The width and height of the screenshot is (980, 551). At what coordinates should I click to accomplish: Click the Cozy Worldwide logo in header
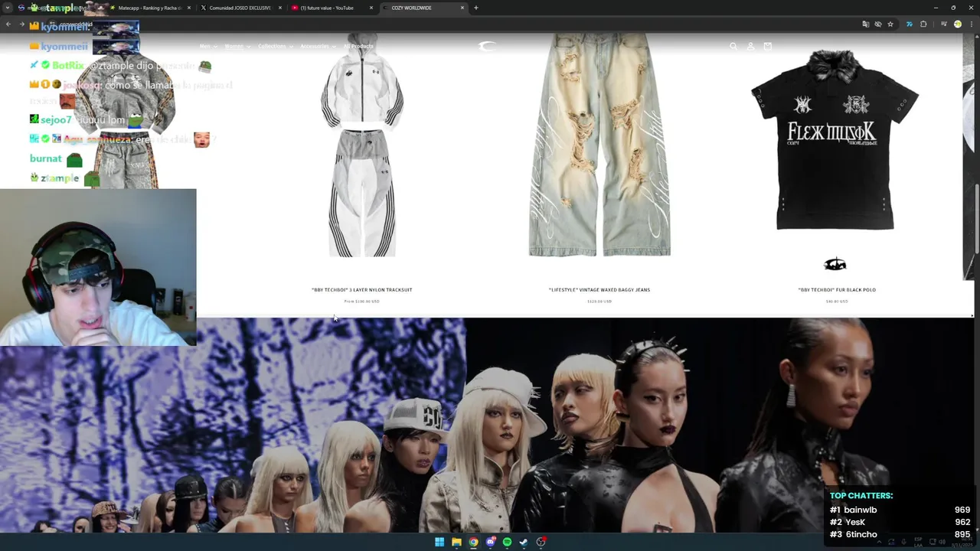pyautogui.click(x=487, y=46)
